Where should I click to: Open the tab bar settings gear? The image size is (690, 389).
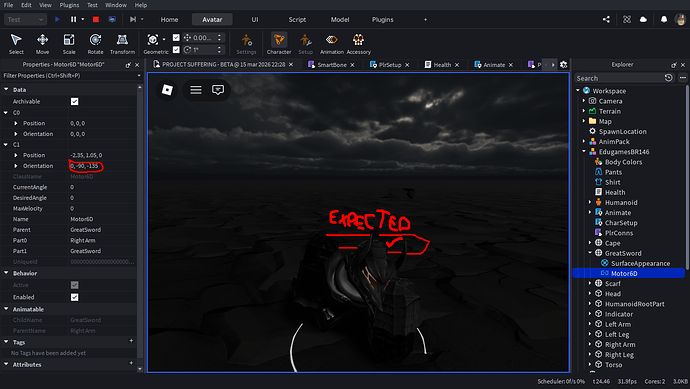point(563,65)
